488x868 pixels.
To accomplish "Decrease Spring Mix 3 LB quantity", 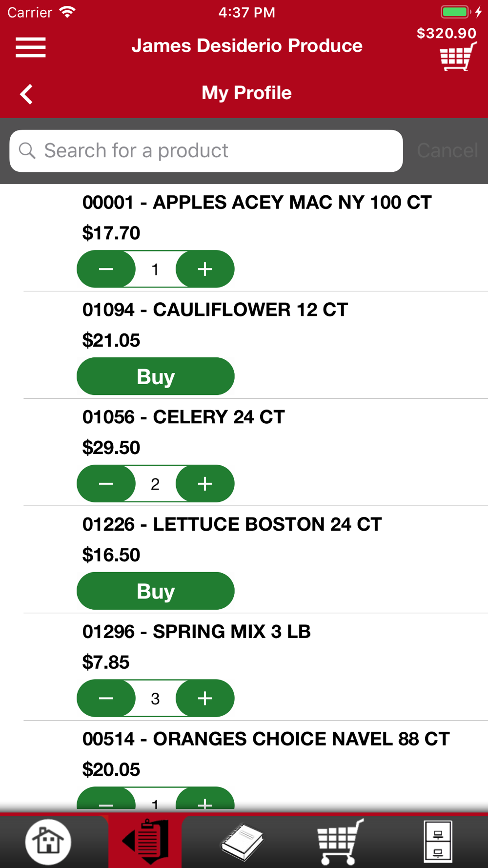I will pos(106,699).
